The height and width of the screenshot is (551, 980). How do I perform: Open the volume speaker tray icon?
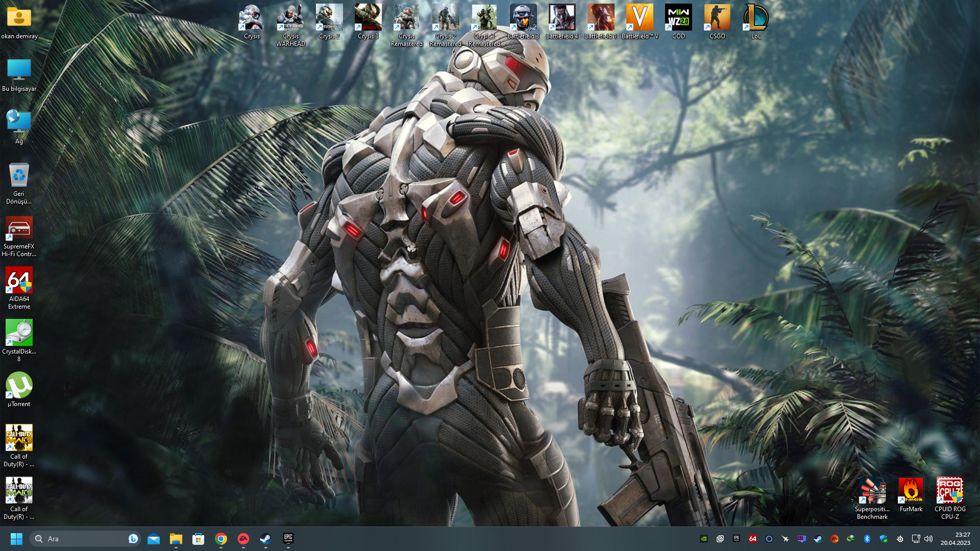(x=928, y=539)
